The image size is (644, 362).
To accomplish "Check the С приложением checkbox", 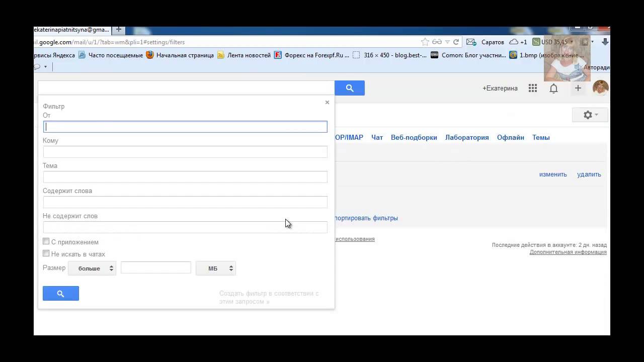I will (x=46, y=242).
